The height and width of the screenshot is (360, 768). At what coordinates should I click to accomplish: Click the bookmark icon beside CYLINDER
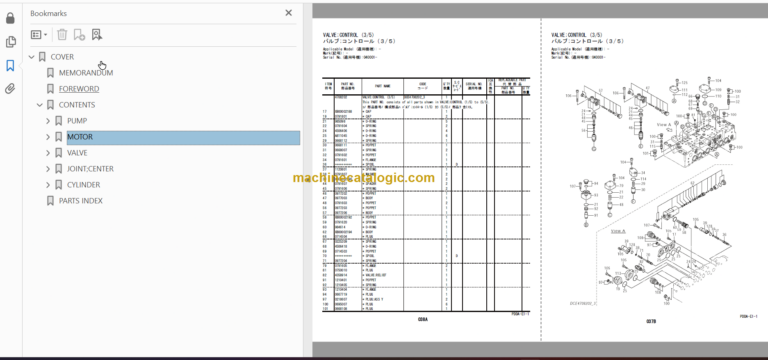58,185
